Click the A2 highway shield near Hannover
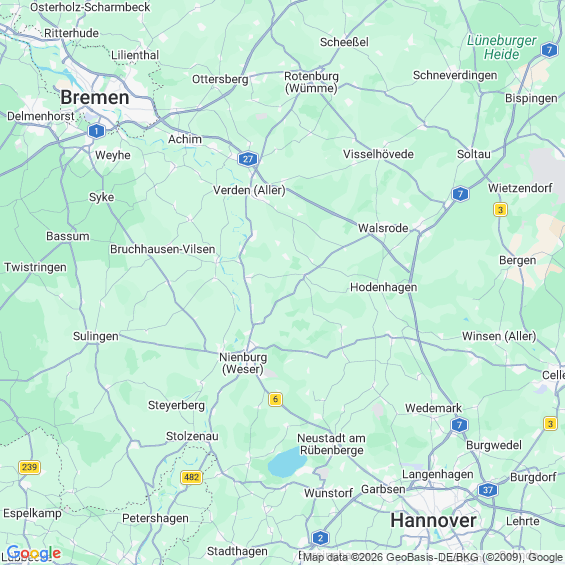The height and width of the screenshot is (565, 565). pos(320,538)
